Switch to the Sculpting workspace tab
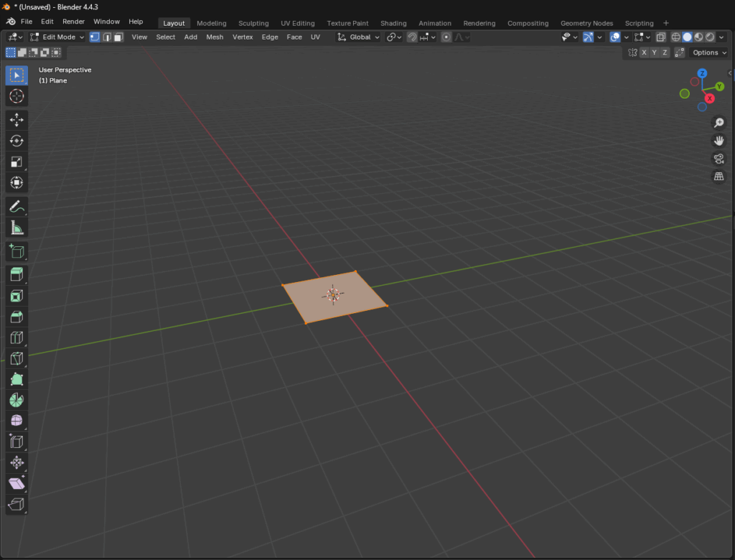The image size is (735, 560). point(253,23)
